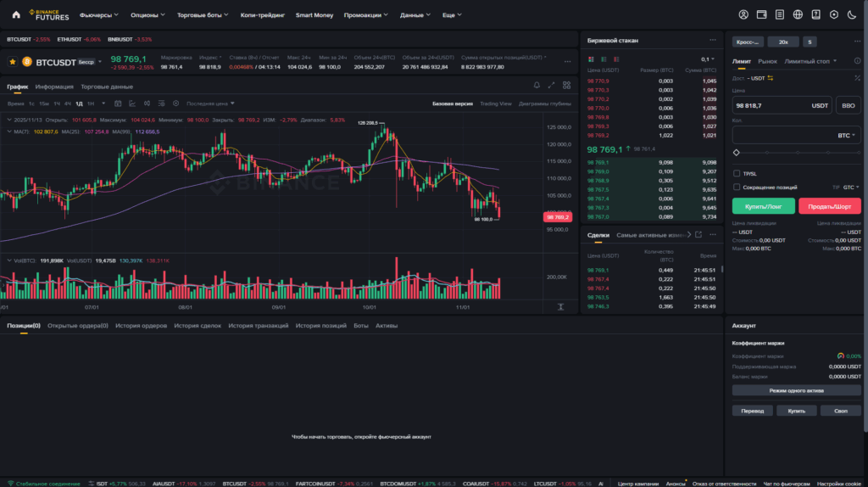Reset chart scale icon at chart bottom

(x=561, y=307)
